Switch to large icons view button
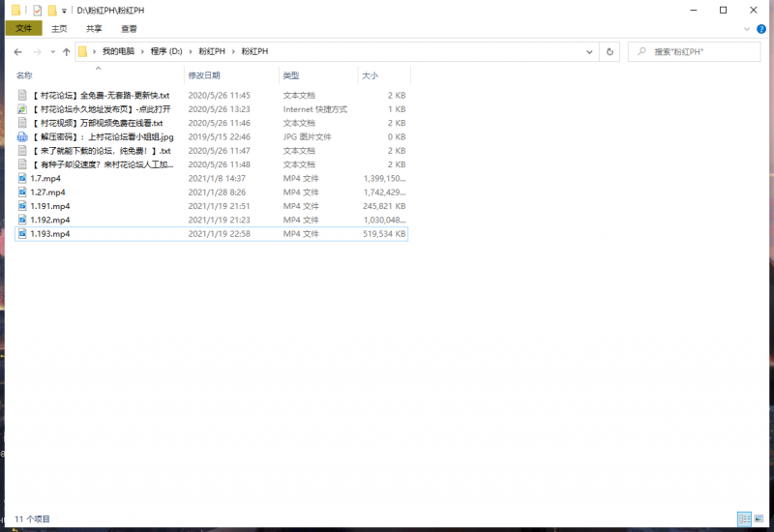This screenshot has height=532, width=774. 759,519
